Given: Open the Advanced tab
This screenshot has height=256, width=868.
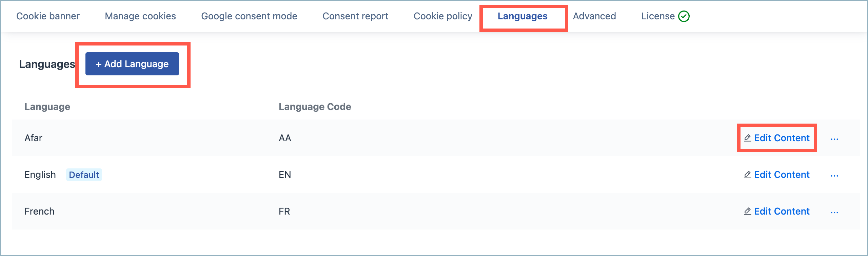Looking at the screenshot, I should [594, 16].
